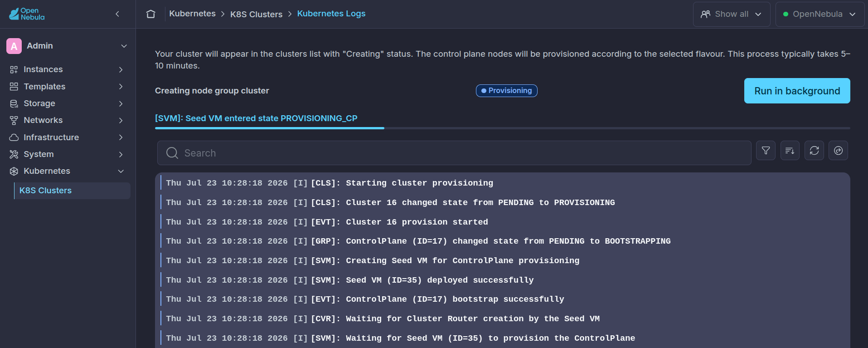
Task: Click the SVM Seed VM PROVISIONING_CP status text
Action: pos(256,118)
